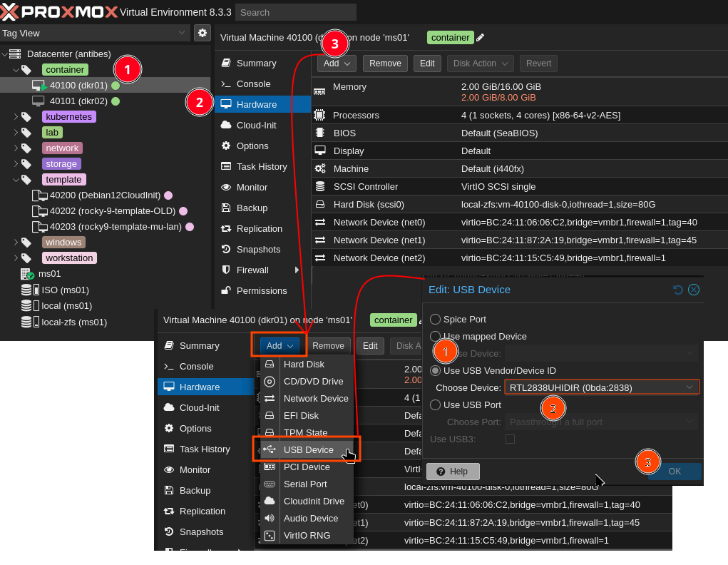Collapse the Datacenter (antibes) tree node
The height and width of the screenshot is (565, 728).
tap(4, 54)
